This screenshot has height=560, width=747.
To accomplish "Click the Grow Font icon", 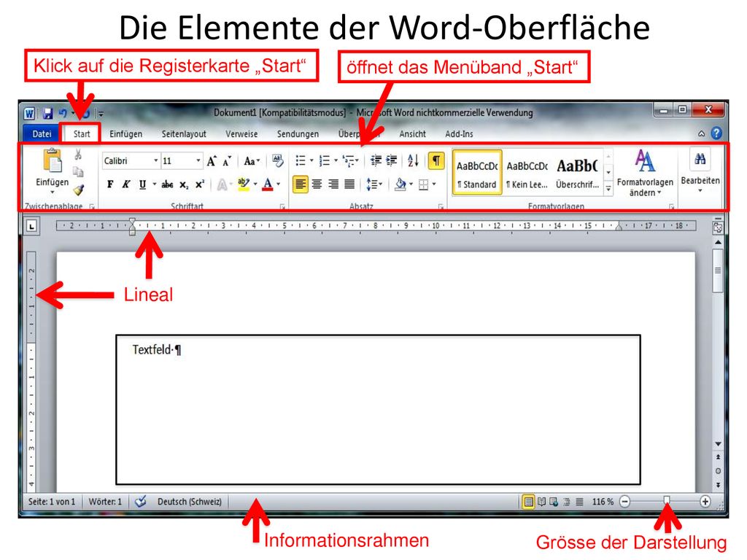I will click(x=212, y=161).
